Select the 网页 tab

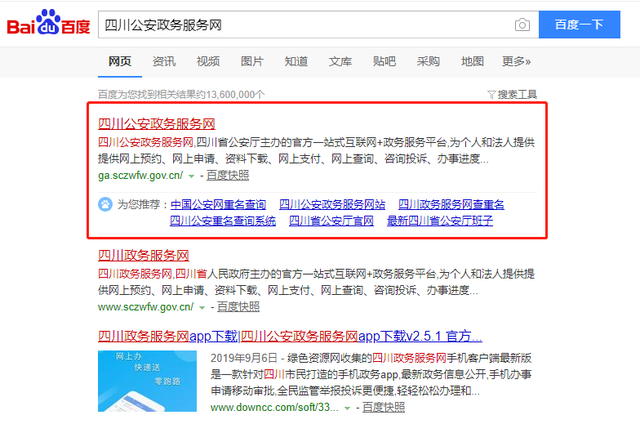click(120, 62)
